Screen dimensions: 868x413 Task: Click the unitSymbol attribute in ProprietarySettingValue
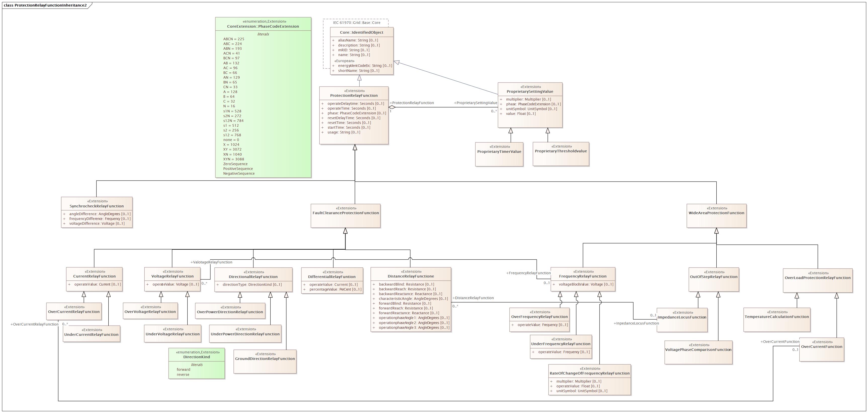click(x=531, y=109)
